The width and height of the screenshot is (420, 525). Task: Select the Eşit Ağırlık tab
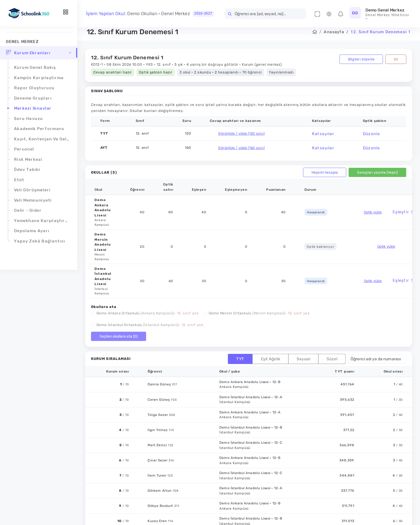(x=270, y=359)
